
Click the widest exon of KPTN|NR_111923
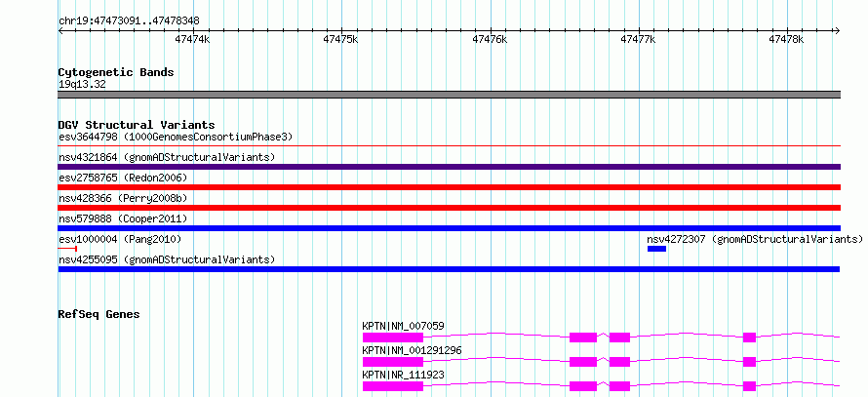(393, 386)
